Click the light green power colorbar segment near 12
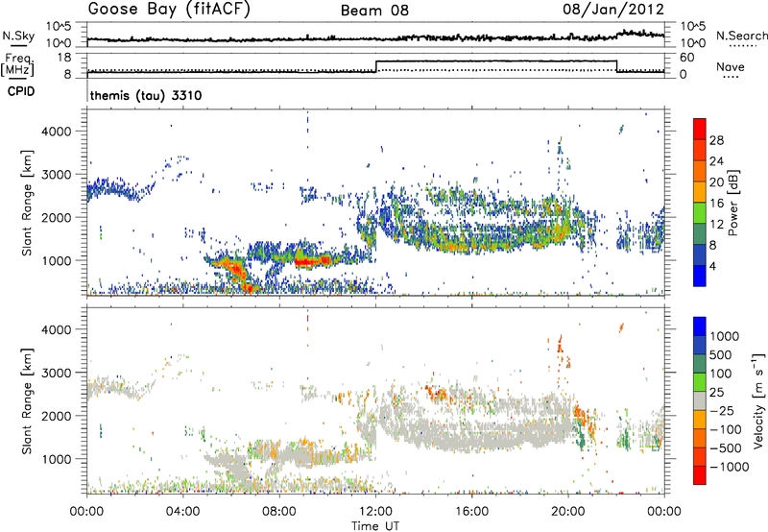The height and width of the screenshot is (532, 768). (x=700, y=213)
